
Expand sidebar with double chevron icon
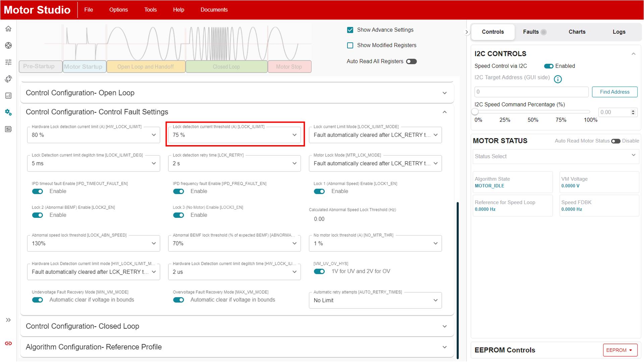(8, 320)
